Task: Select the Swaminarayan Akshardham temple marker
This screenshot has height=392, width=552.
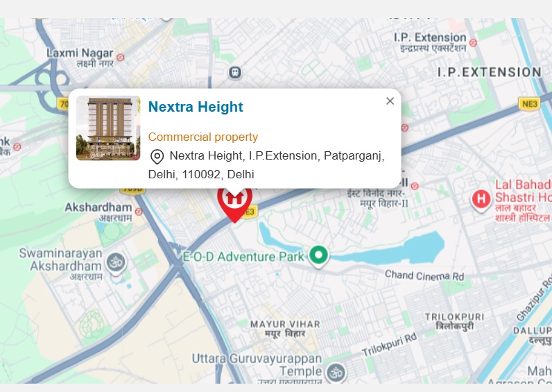Action: click(x=117, y=264)
